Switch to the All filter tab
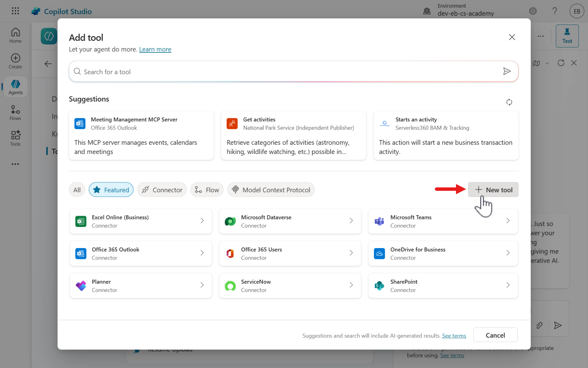588x368 pixels. pyautogui.click(x=77, y=190)
